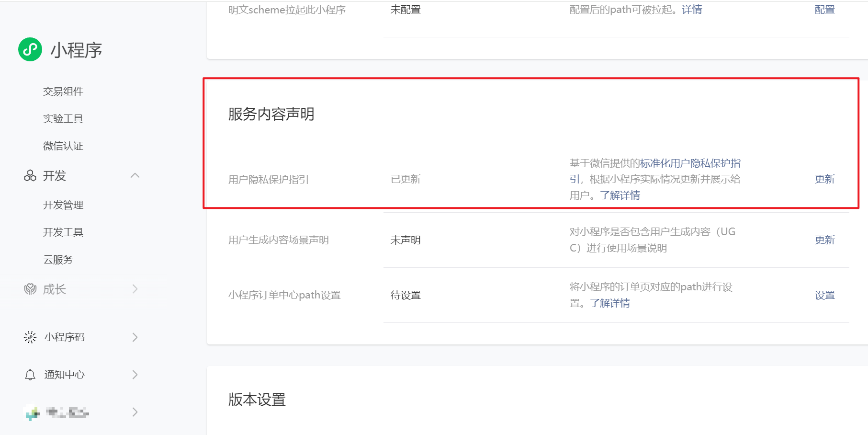Image resolution: width=868 pixels, height=435 pixels.
Task: Click 设置 for 小程序订单中心path设置
Action: [x=824, y=295]
